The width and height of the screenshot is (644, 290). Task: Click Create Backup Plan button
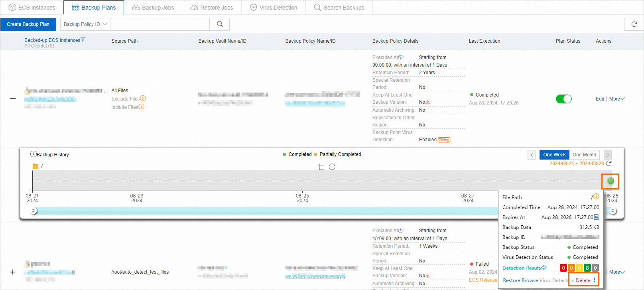[x=28, y=24]
